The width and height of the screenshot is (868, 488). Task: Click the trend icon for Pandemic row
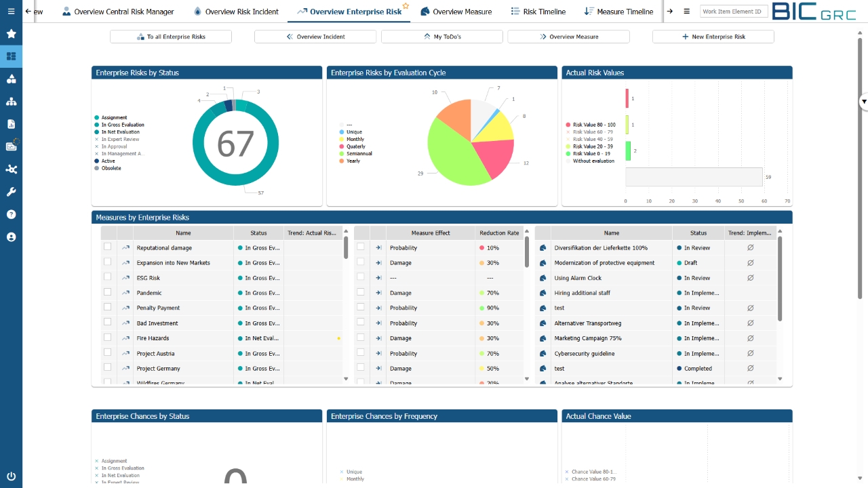[x=125, y=293]
